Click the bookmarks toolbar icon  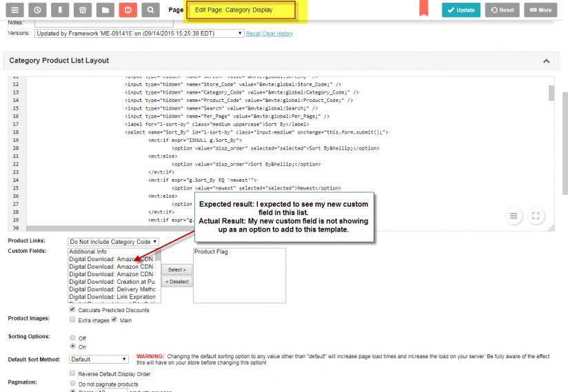point(60,10)
